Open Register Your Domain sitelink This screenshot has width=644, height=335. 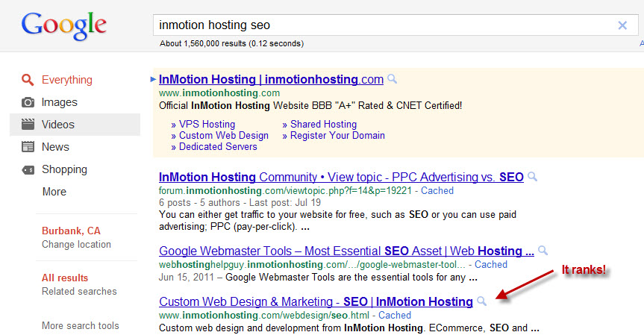(x=337, y=135)
